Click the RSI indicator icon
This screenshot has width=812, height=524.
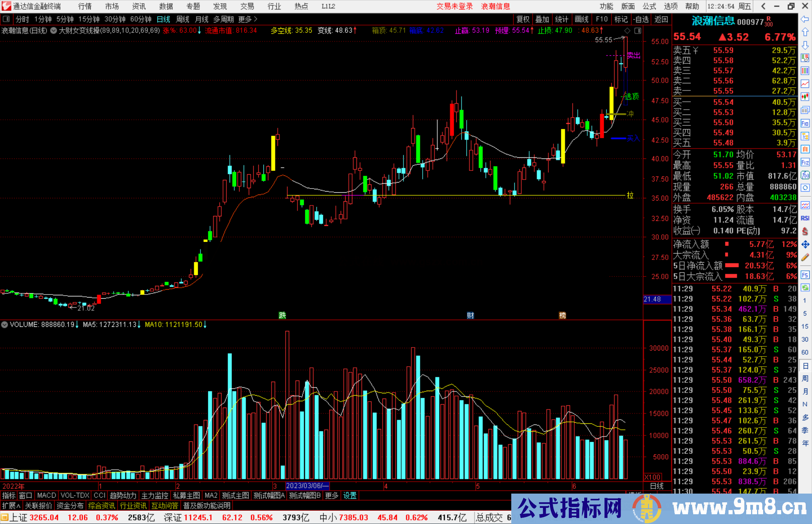coord(805,218)
